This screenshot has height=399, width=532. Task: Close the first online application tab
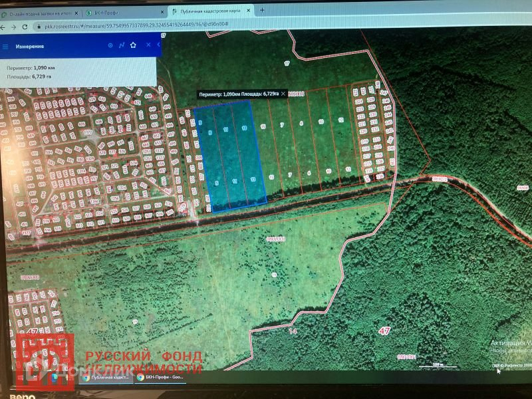click(76, 13)
